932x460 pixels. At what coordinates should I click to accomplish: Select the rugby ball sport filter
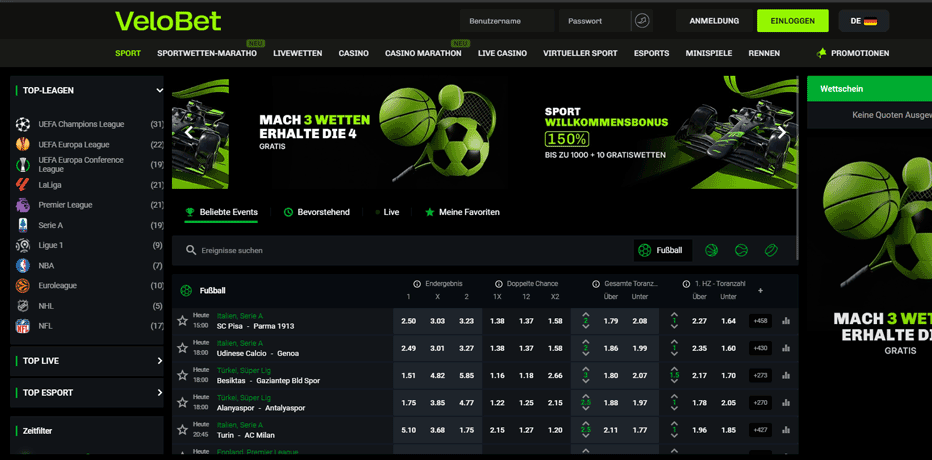(771, 250)
